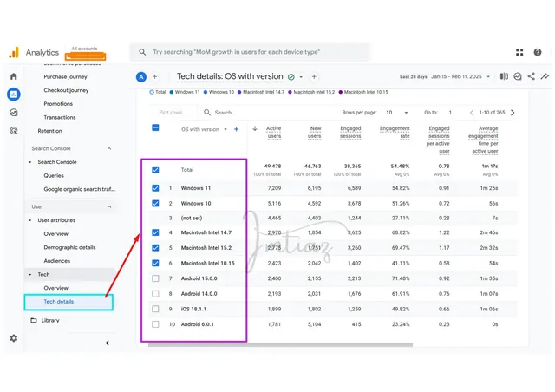Open the Admin settings gear
The image size is (555, 392).
(x=14, y=338)
